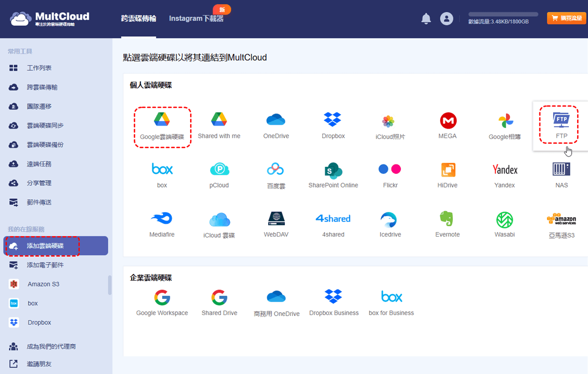This screenshot has width=588, height=374.
Task: Open the notifications bell
Action: coord(426,18)
